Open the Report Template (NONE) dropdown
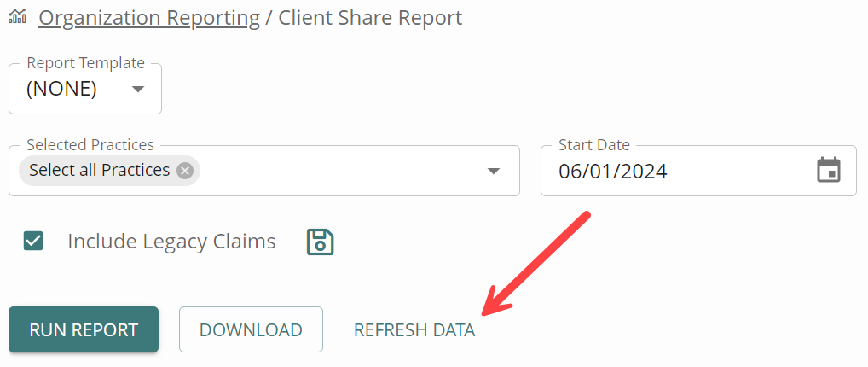 [85, 89]
